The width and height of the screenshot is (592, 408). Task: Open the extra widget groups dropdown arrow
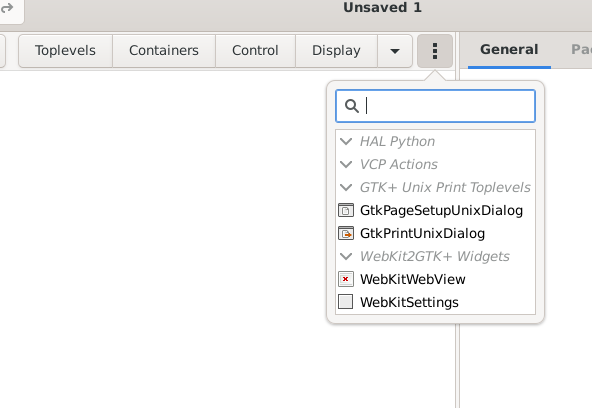pos(395,51)
